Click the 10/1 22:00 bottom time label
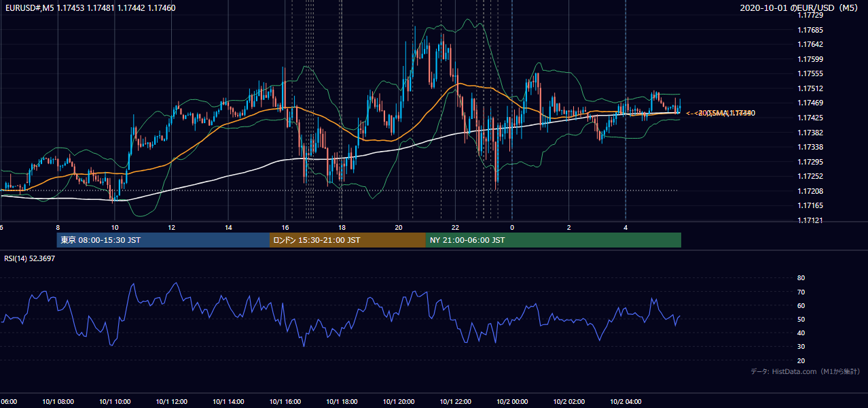Image resolution: width=868 pixels, height=408 pixels. coord(455,402)
